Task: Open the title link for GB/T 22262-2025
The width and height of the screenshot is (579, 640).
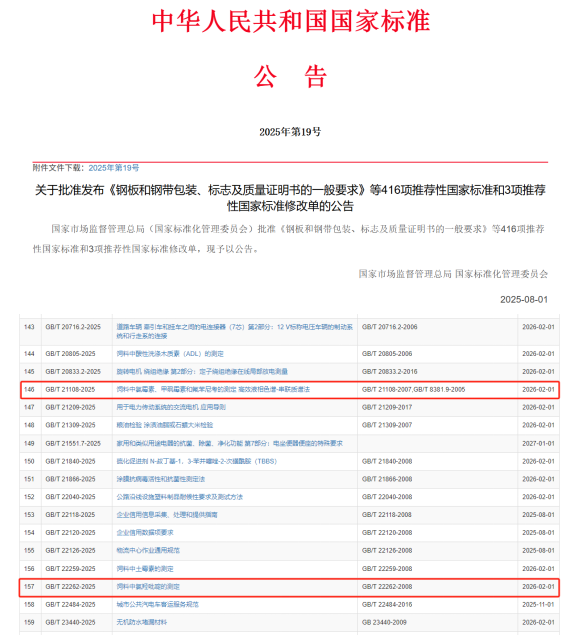Action: pyautogui.click(x=148, y=587)
